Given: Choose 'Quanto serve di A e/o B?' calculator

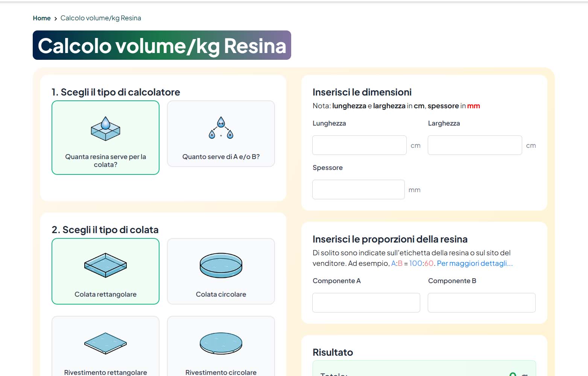Looking at the screenshot, I should tap(221, 157).
